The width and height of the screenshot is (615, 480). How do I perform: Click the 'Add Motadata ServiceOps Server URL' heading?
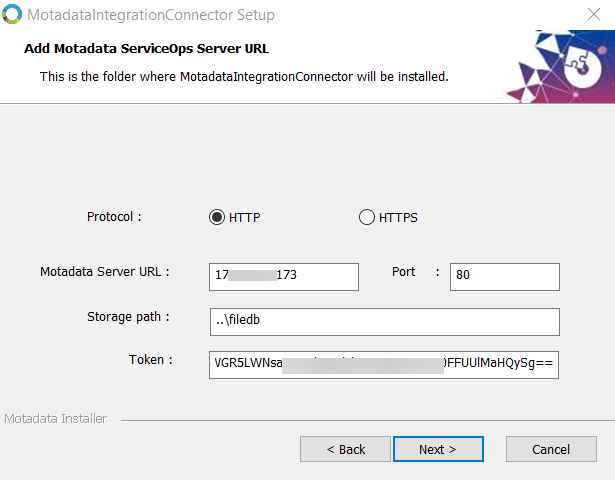coord(146,48)
